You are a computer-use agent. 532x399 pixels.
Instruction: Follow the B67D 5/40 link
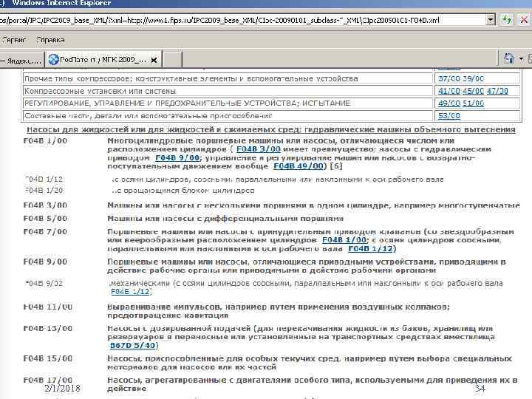coord(133,345)
